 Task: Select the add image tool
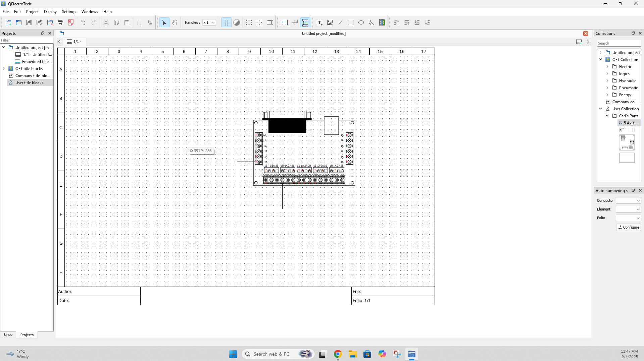click(x=330, y=23)
